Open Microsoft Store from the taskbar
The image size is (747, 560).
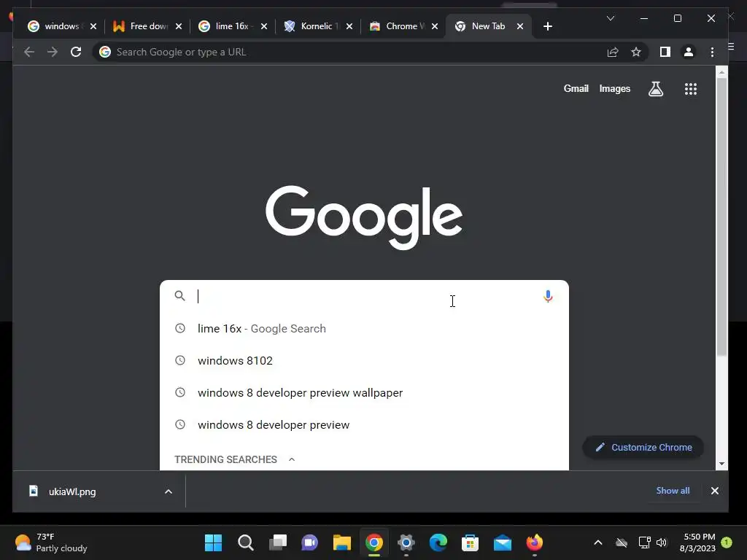(x=471, y=542)
